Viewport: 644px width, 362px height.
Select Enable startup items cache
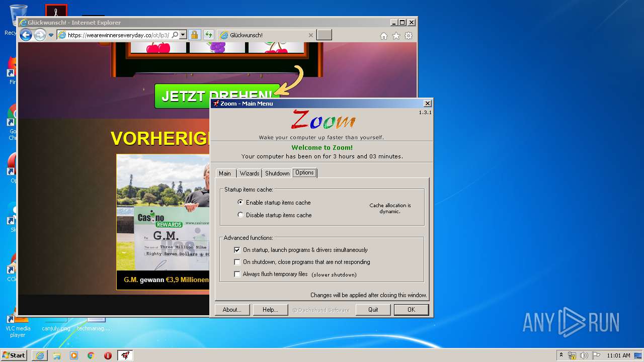coord(274,203)
